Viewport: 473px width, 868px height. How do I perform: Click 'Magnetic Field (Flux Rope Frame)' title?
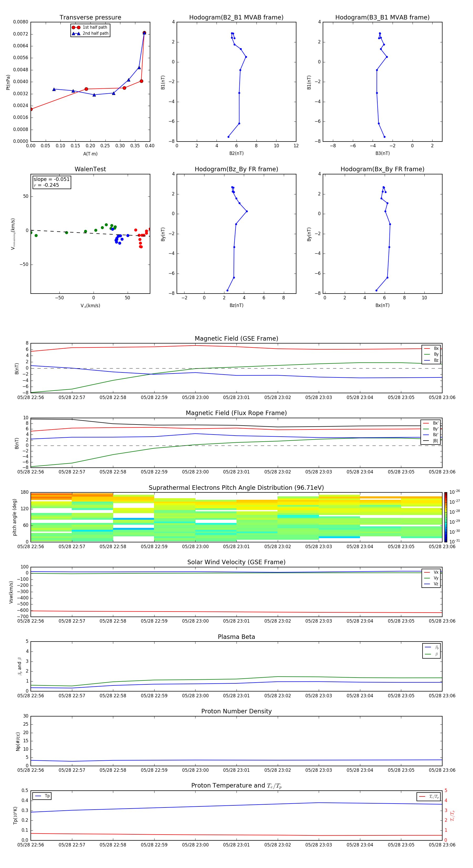pos(236,413)
